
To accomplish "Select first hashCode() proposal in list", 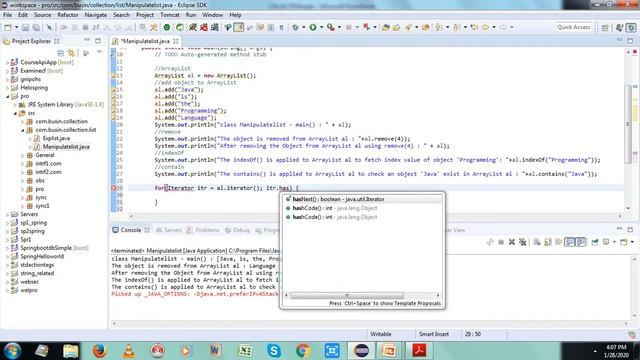I will [x=362, y=208].
